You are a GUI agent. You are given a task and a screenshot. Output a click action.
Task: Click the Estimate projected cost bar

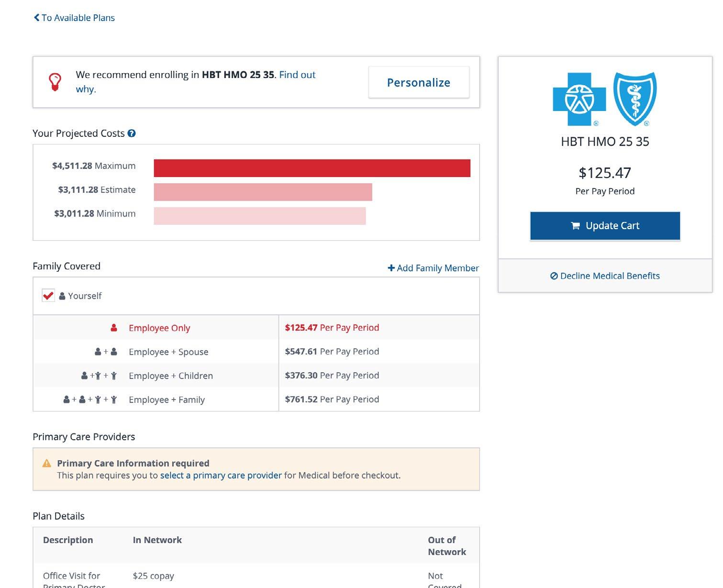tap(263, 192)
